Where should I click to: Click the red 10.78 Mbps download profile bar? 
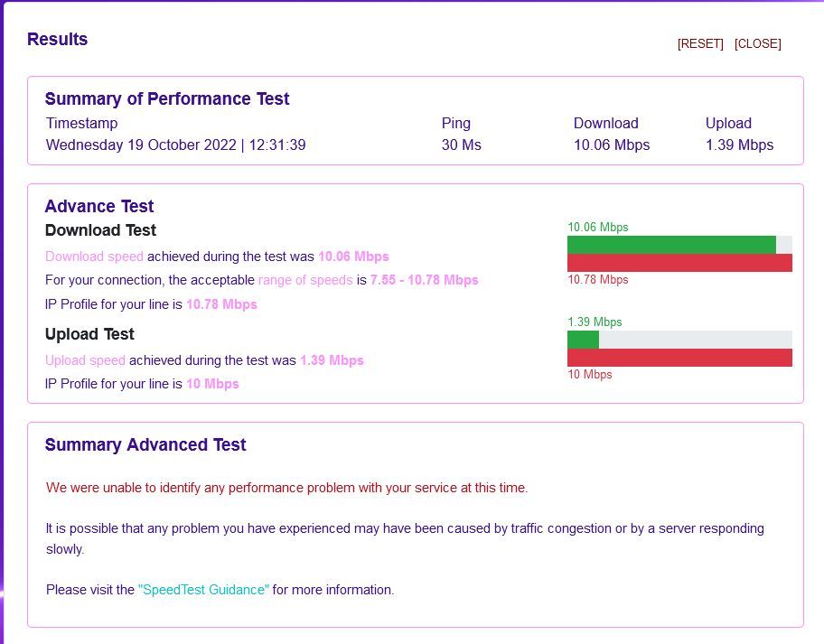coord(679,263)
